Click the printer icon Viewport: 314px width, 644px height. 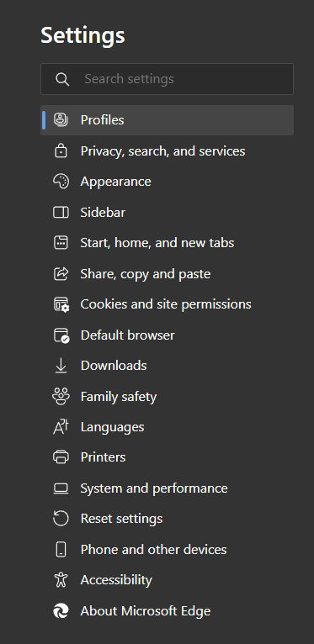coord(61,457)
